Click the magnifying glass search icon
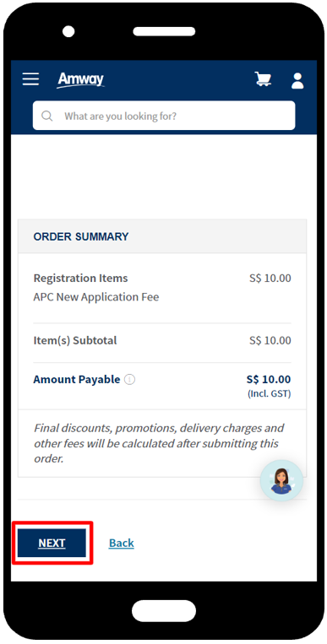The width and height of the screenshot is (327, 644). tap(47, 116)
